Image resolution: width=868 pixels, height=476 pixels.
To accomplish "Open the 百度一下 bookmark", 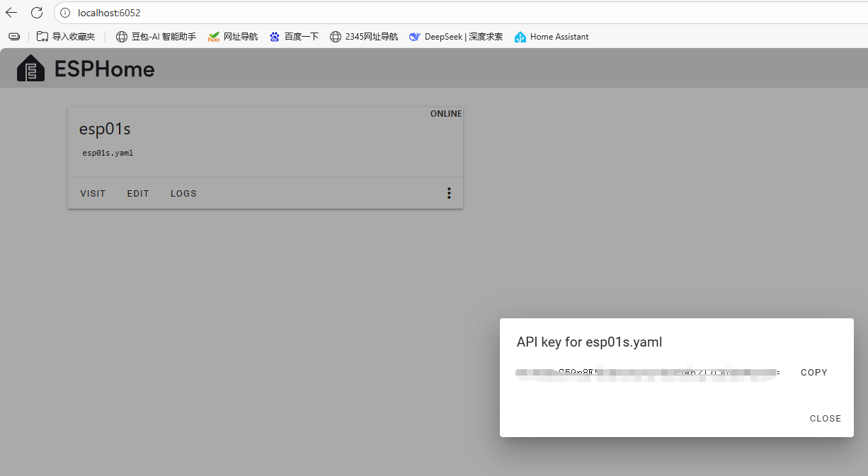I will click(294, 37).
